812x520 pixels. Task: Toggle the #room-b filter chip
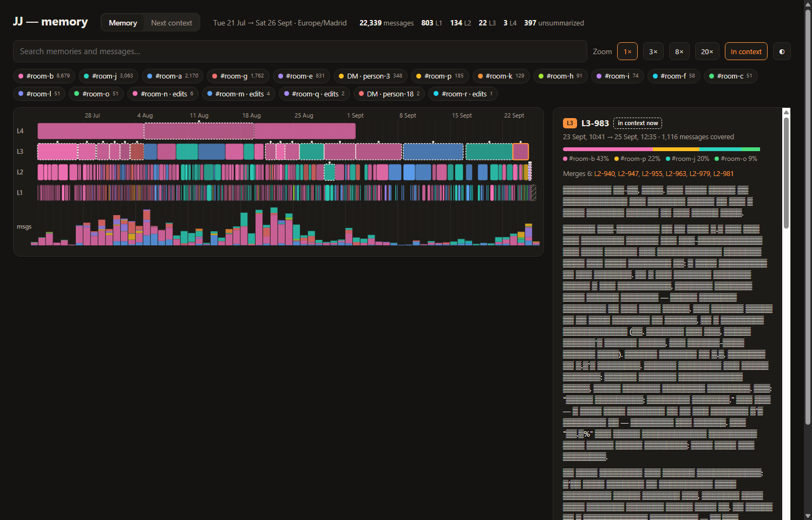pyautogui.click(x=44, y=76)
